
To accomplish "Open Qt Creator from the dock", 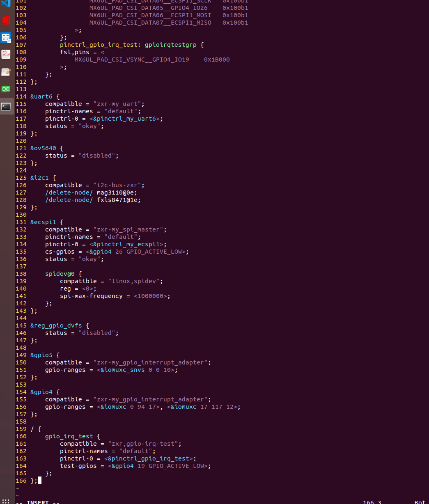I will tap(6, 89).
